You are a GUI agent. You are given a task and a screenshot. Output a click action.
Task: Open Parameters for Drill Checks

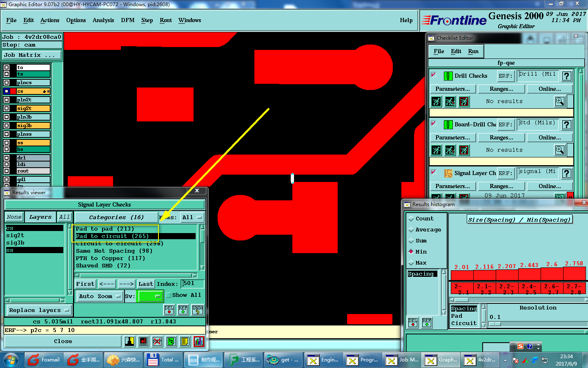452,89
